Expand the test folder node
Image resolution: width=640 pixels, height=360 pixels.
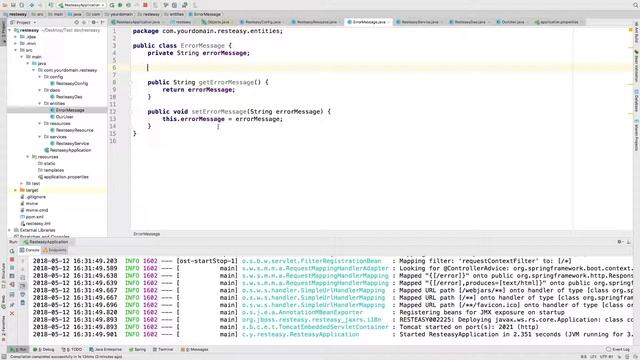[22, 184]
